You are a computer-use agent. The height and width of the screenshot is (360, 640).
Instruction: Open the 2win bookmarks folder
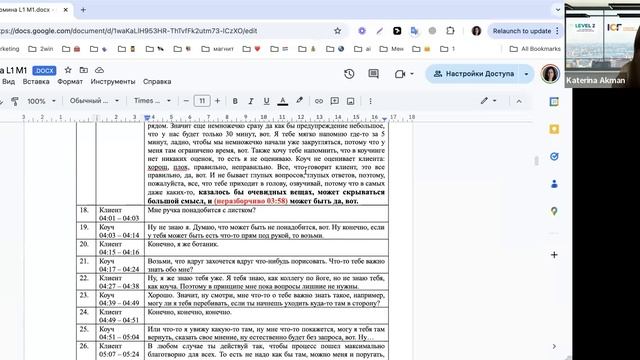41,49
